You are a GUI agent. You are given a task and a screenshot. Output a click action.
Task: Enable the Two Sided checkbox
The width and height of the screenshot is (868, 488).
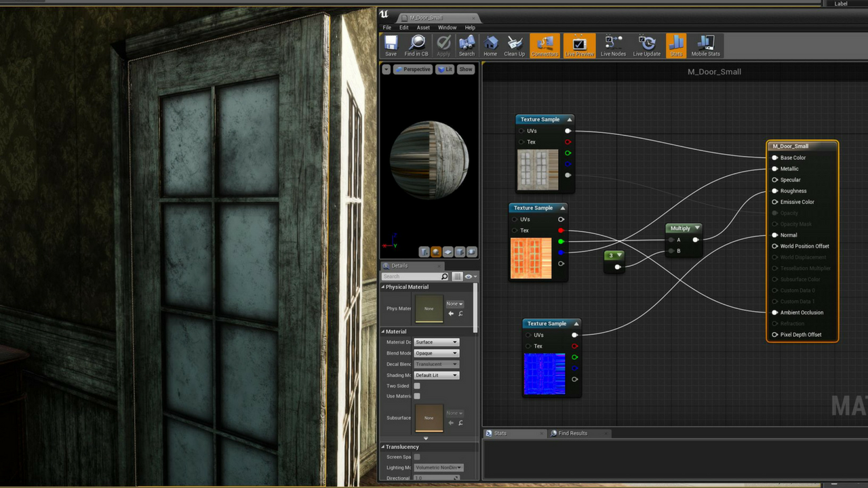click(x=417, y=386)
